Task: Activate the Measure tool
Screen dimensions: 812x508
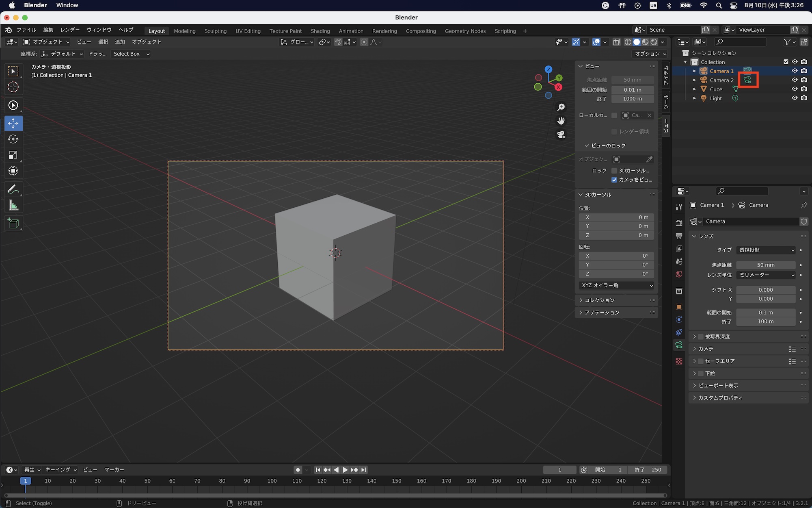Action: click(x=13, y=206)
